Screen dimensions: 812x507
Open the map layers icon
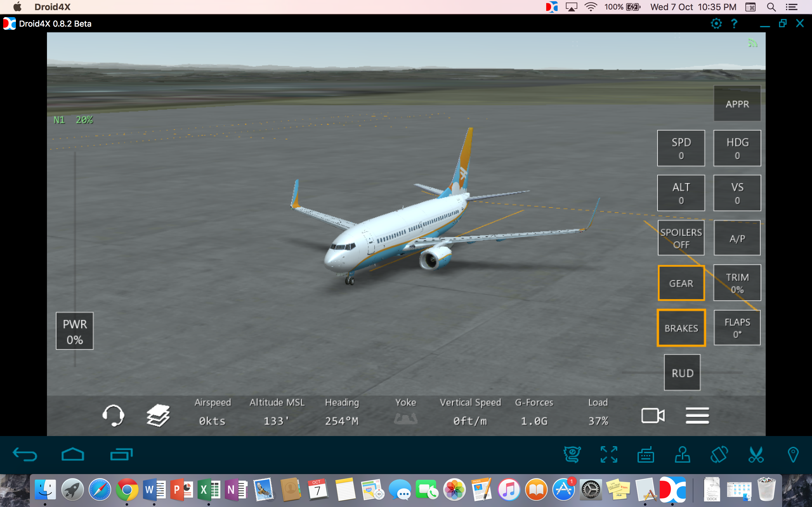tap(158, 415)
